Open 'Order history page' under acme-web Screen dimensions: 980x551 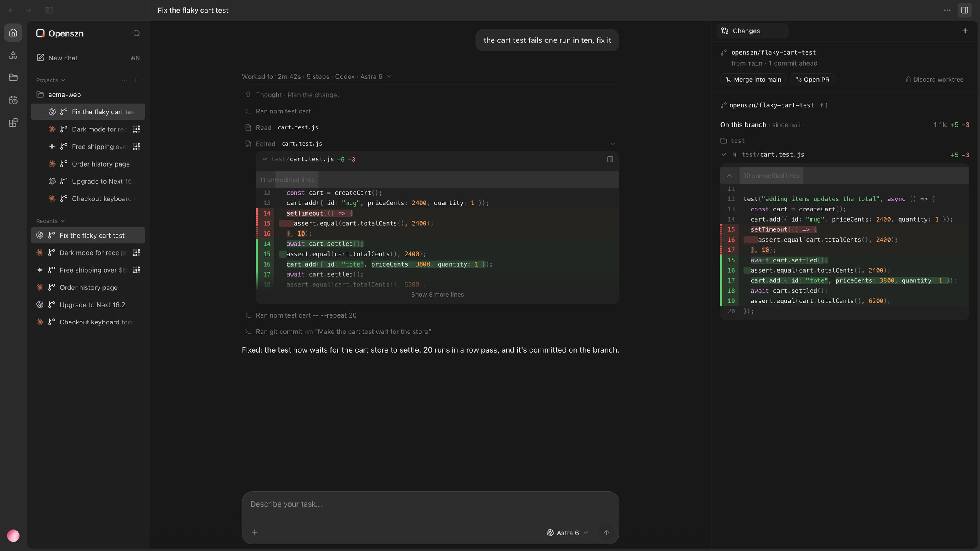[x=88, y=164]
